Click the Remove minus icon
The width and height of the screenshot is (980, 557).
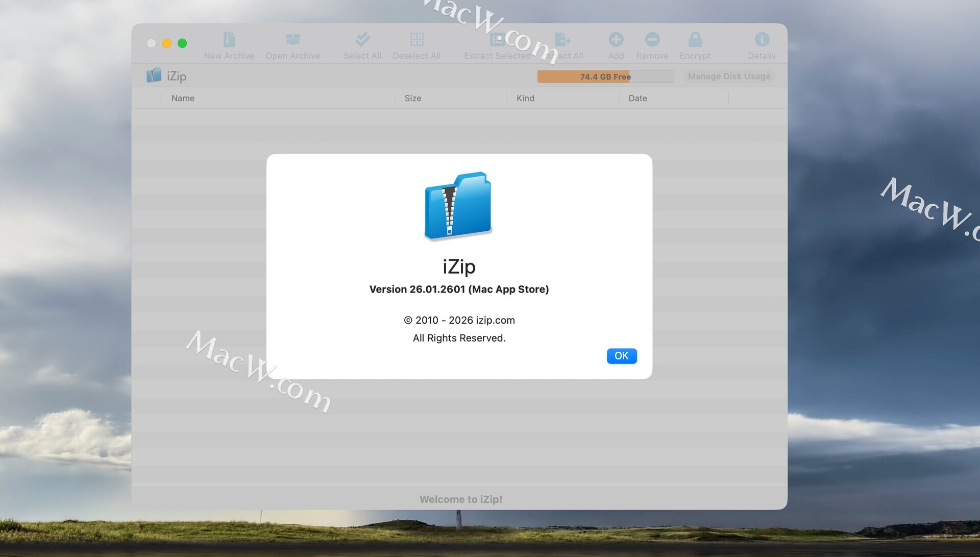[652, 40]
